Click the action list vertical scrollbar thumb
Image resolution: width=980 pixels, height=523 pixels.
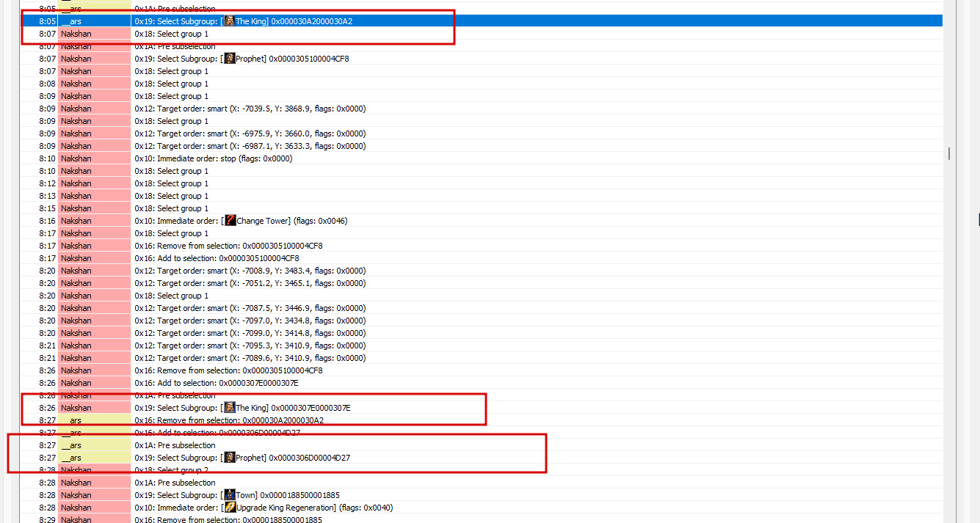tap(949, 153)
